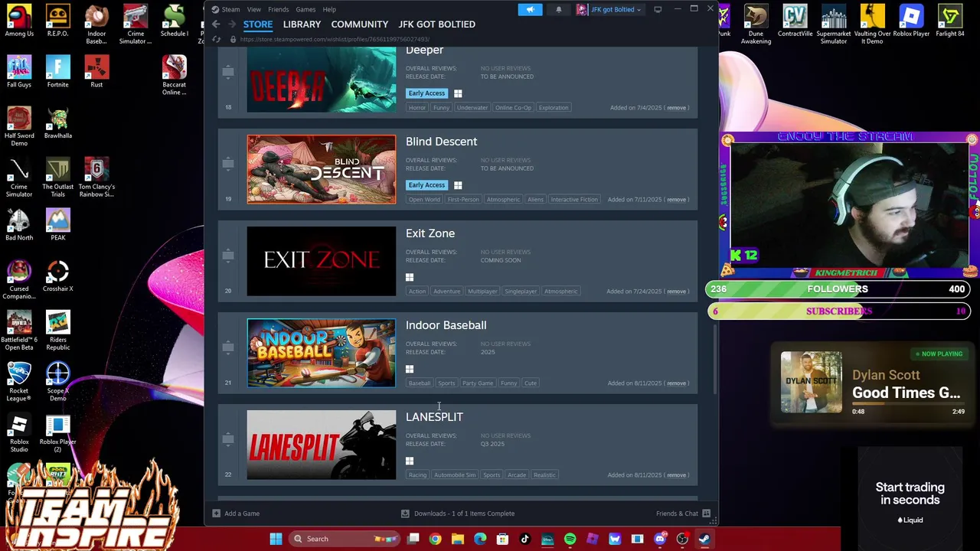The height and width of the screenshot is (551, 980).
Task: Click the Early Access badge on Deeper
Action: (426, 93)
